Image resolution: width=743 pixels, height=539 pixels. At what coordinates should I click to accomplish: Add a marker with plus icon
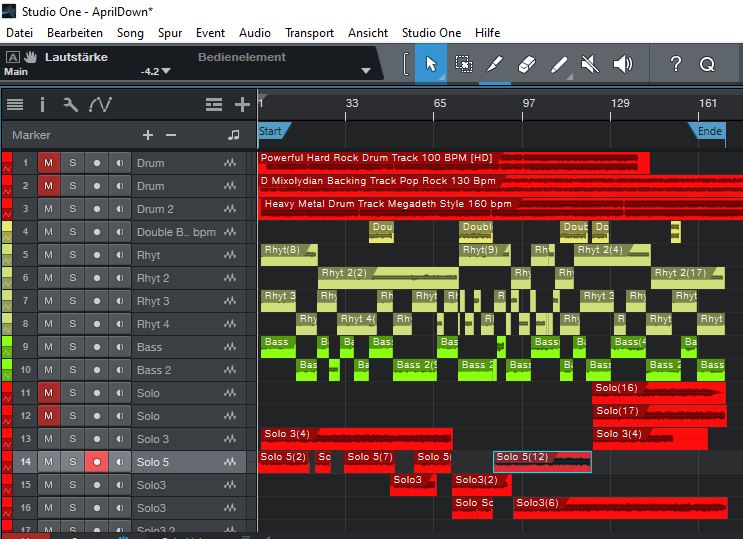click(x=148, y=135)
